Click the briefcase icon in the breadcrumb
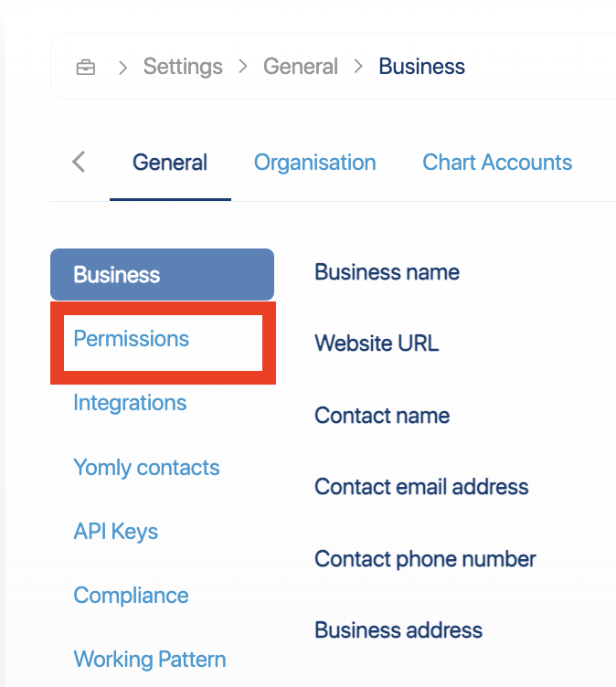The width and height of the screenshot is (616, 687). pos(85,68)
